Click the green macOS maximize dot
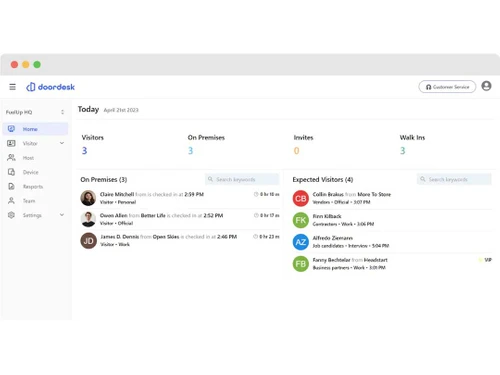This screenshot has width=500, height=375. (x=37, y=65)
